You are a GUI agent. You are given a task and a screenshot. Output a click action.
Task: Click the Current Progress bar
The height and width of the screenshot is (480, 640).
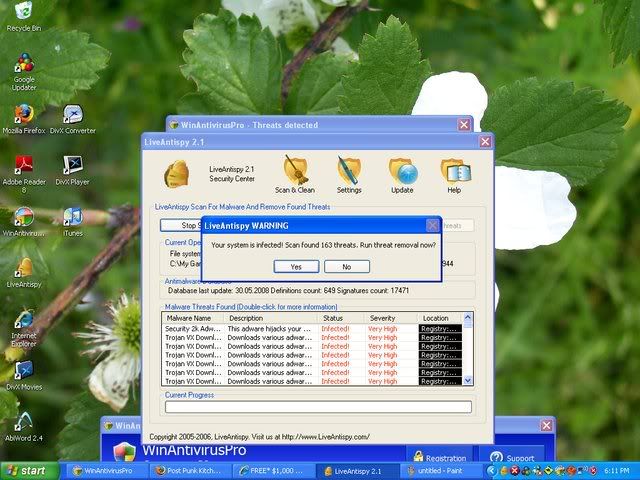(318, 407)
